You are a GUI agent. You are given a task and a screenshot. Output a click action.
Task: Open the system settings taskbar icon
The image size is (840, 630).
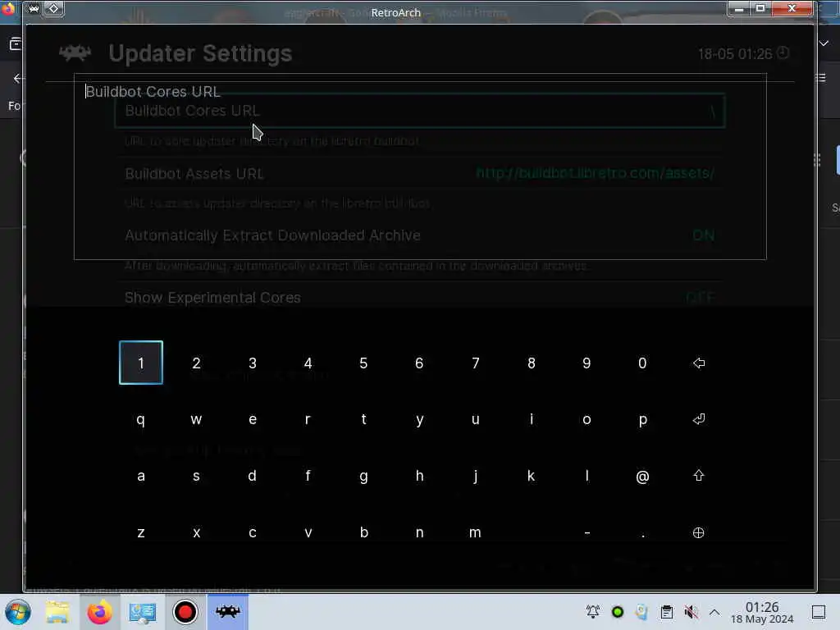tap(142, 612)
